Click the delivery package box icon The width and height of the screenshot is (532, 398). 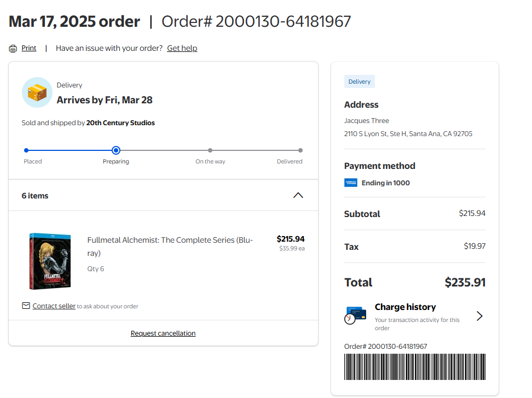point(37,92)
